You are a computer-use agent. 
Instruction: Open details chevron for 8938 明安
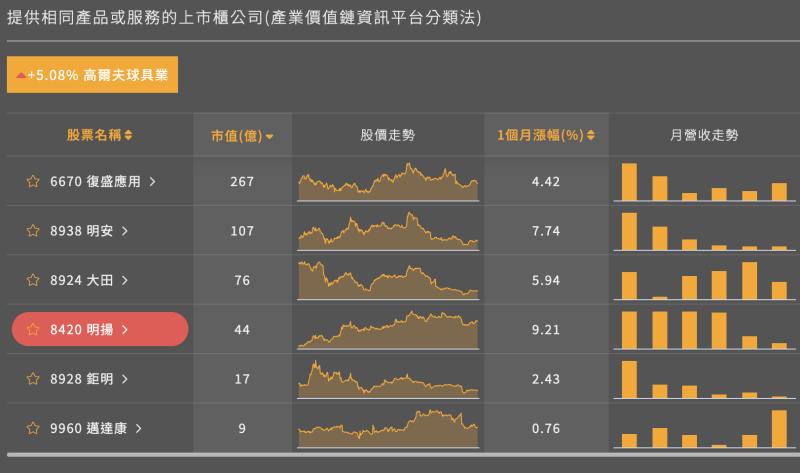coord(125,231)
